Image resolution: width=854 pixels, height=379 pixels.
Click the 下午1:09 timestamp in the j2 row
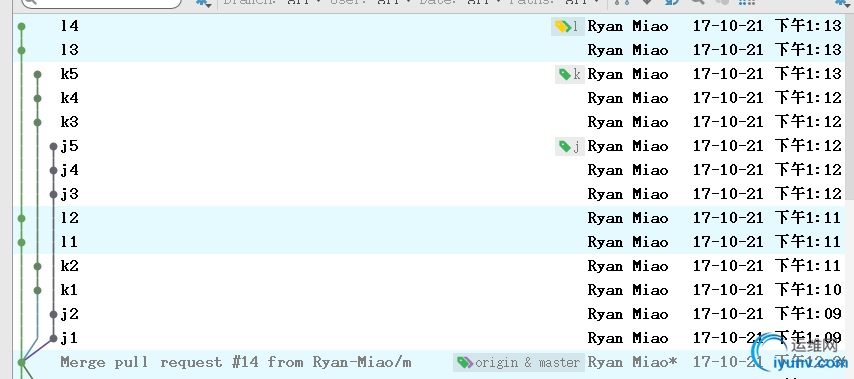click(808, 314)
